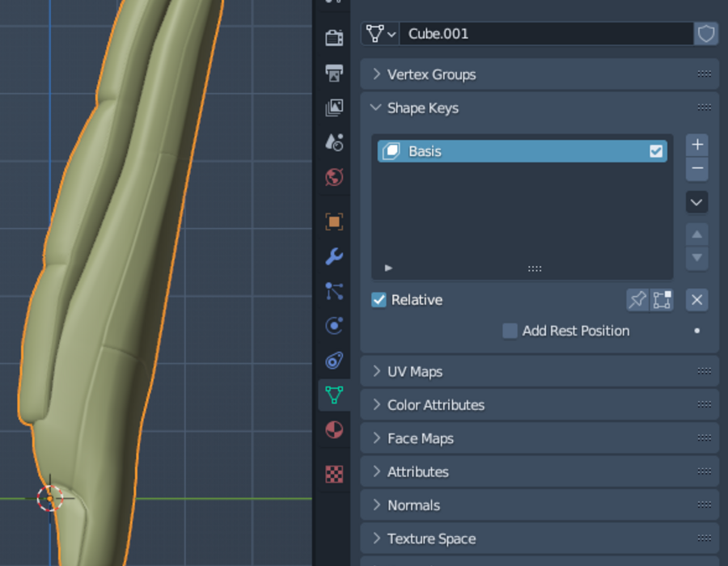This screenshot has width=728, height=566.
Task: Add a new shape key with plus
Action: click(x=697, y=145)
